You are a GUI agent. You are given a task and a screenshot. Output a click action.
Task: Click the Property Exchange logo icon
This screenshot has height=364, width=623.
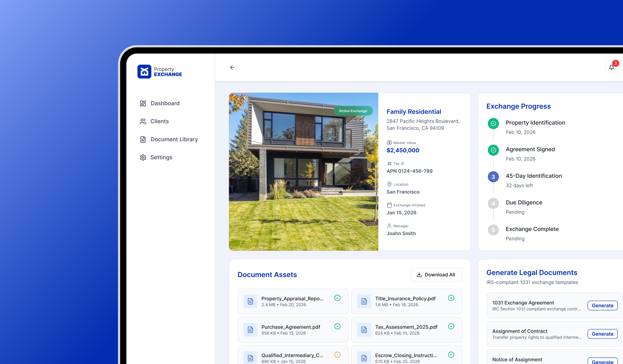click(x=144, y=72)
